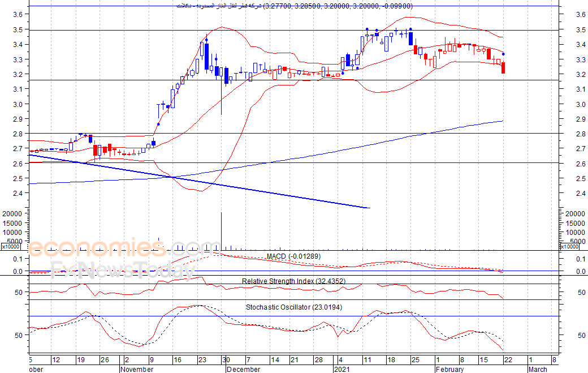Select the March month label on time axis
Viewport: 588px width, 373px height.
537,369
